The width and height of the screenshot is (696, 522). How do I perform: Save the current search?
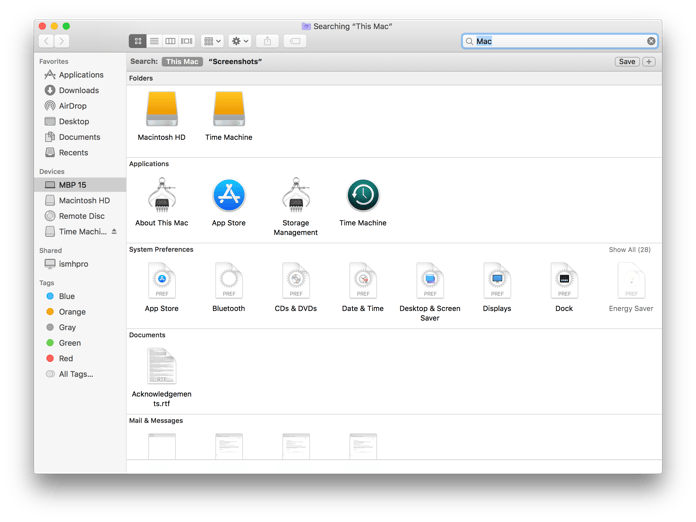(x=627, y=62)
